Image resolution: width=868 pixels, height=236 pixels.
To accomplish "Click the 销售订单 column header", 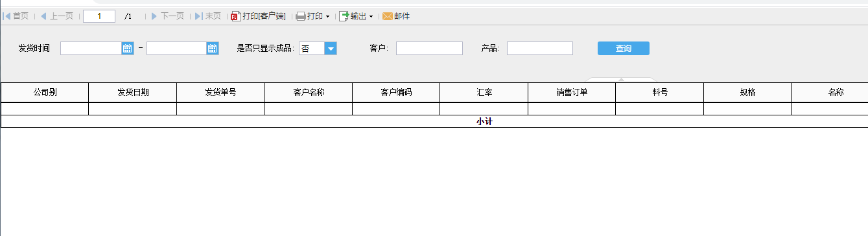I will 572,92.
